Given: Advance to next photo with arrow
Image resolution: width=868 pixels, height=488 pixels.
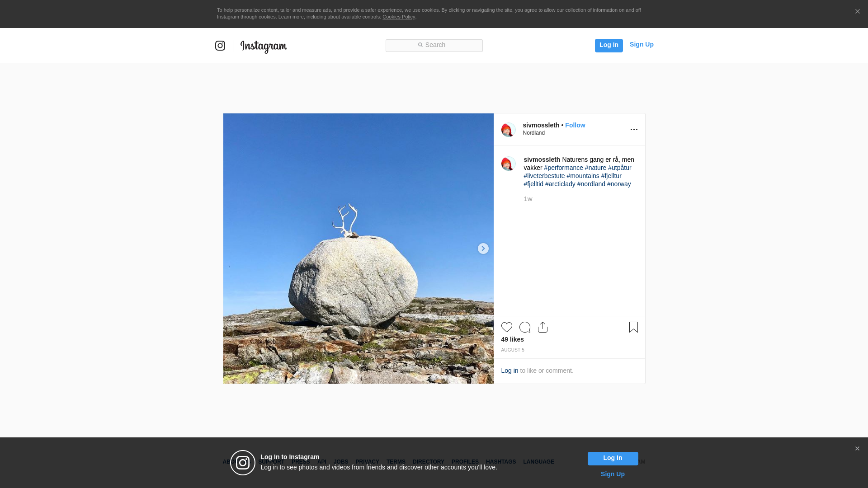Looking at the screenshot, I should coord(483,249).
